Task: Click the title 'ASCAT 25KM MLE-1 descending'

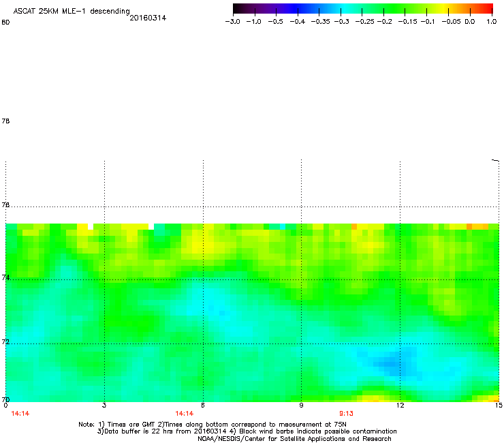Action: 72,11
